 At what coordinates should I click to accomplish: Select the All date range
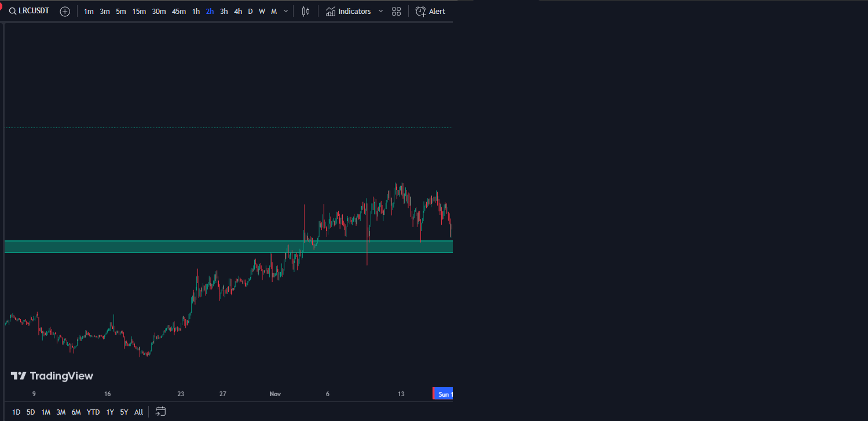pos(138,412)
